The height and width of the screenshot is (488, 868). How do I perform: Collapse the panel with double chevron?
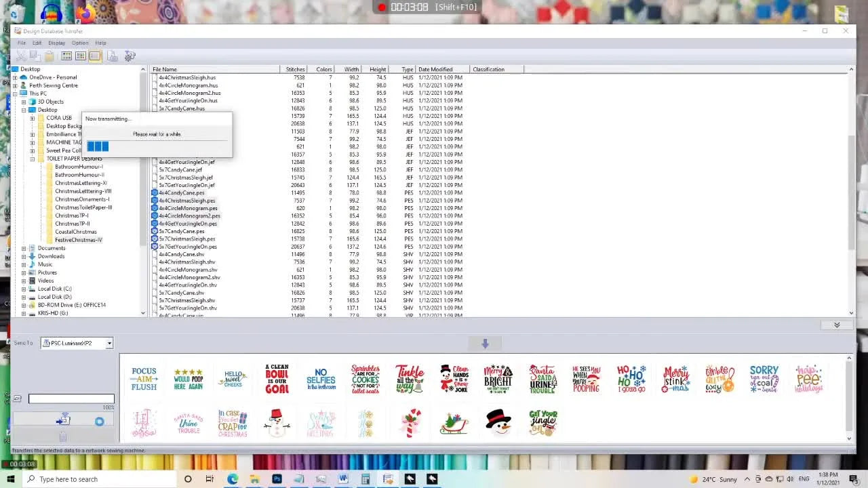click(x=837, y=325)
